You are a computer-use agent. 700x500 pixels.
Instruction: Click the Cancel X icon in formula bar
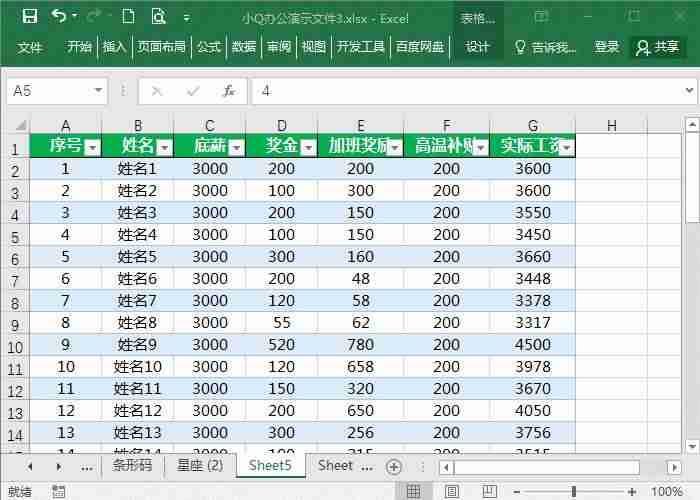coord(157,92)
